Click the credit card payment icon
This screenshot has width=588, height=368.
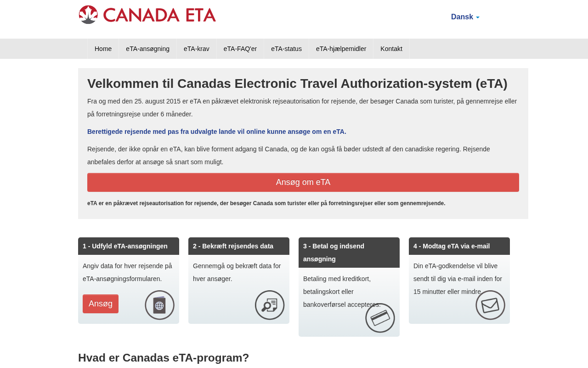(x=380, y=318)
